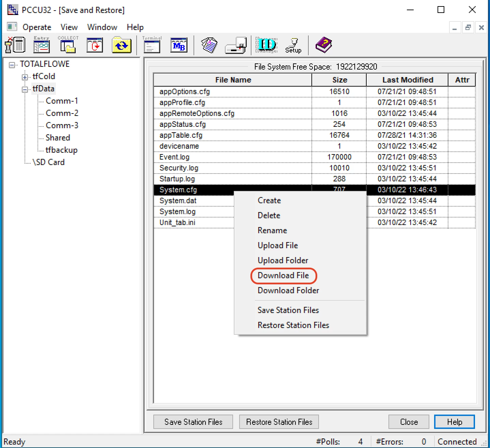
Task: Open the file archive utility icon
Action: click(209, 45)
